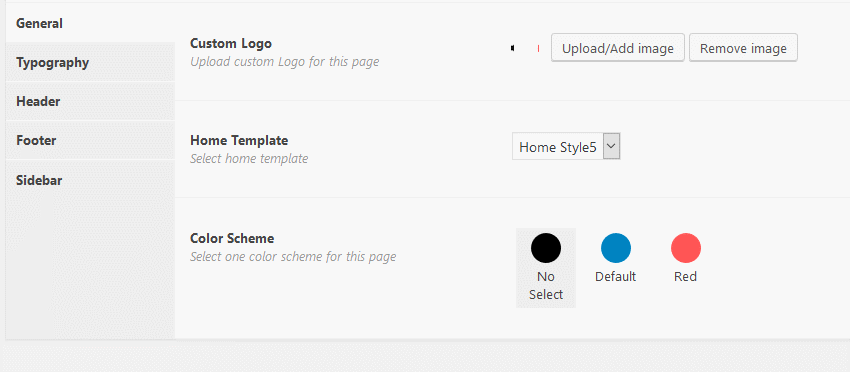Click the "Home Template" field heading
This screenshot has height=372, width=850.
[x=239, y=140]
